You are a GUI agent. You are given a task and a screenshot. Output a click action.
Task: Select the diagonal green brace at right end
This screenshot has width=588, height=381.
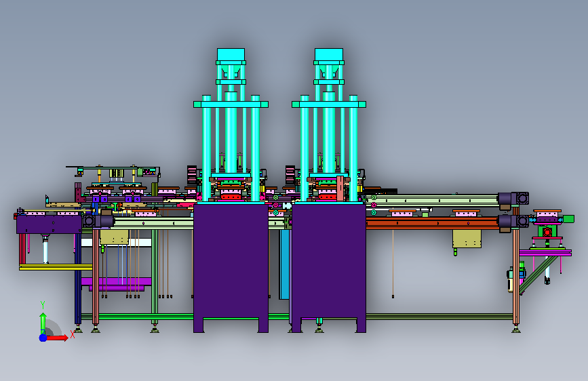pos(538,274)
